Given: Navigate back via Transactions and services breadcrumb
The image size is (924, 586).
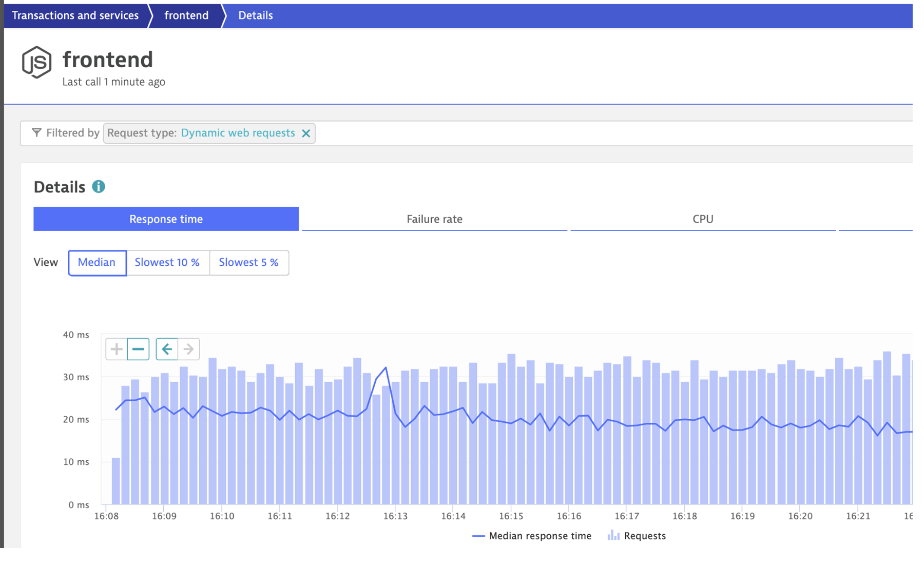Looking at the screenshot, I should [75, 15].
